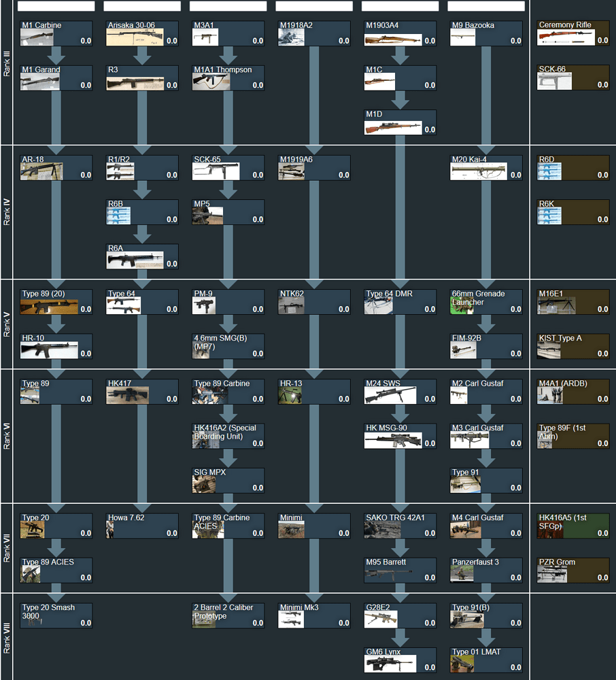Select the M1903A4 sniper rifle image
Viewport: 616px width, 680px height.
tap(393, 40)
